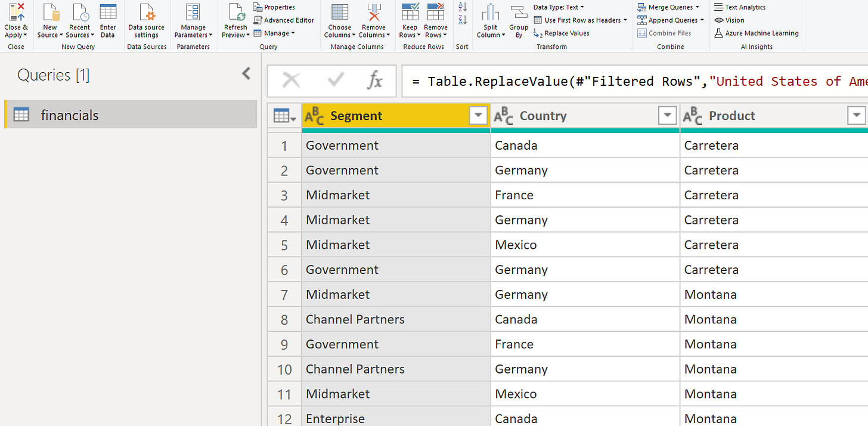
Task: Click the Manage Parameters icon
Action: pyautogui.click(x=193, y=13)
